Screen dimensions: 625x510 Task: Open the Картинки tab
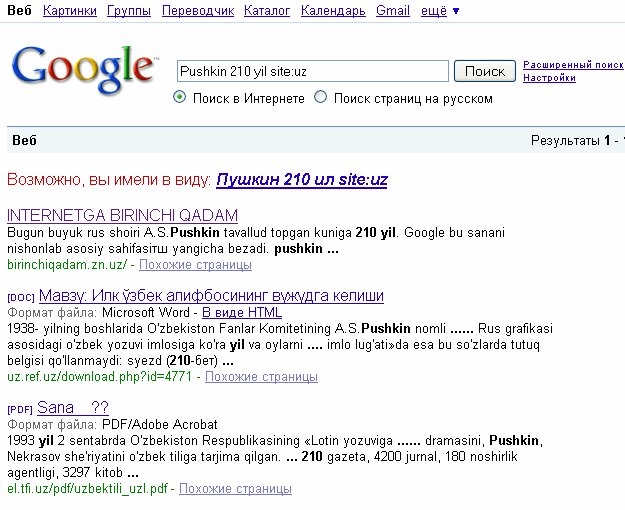70,11
